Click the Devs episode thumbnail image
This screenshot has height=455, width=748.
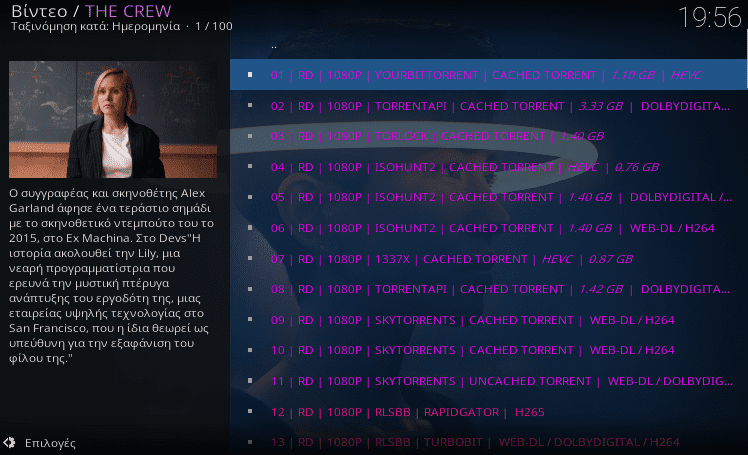point(113,119)
